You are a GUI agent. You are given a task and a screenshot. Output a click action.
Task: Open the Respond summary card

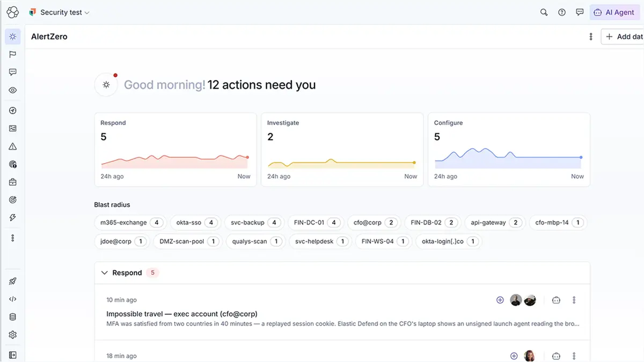pos(175,150)
